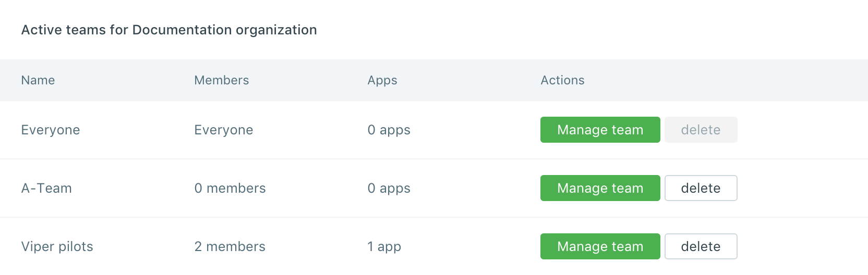This screenshot has width=868, height=275.
Task: Click the Name column header
Action: coord(38,80)
